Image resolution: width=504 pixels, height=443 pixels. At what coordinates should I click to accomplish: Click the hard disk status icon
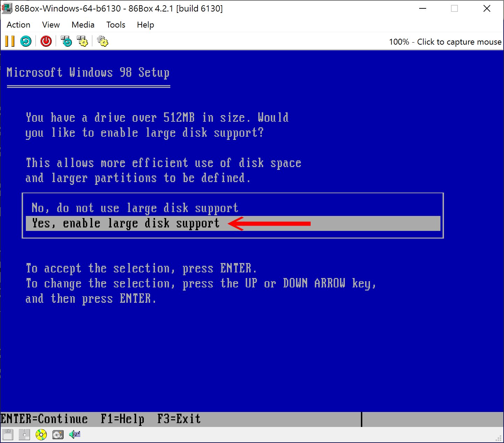58,435
